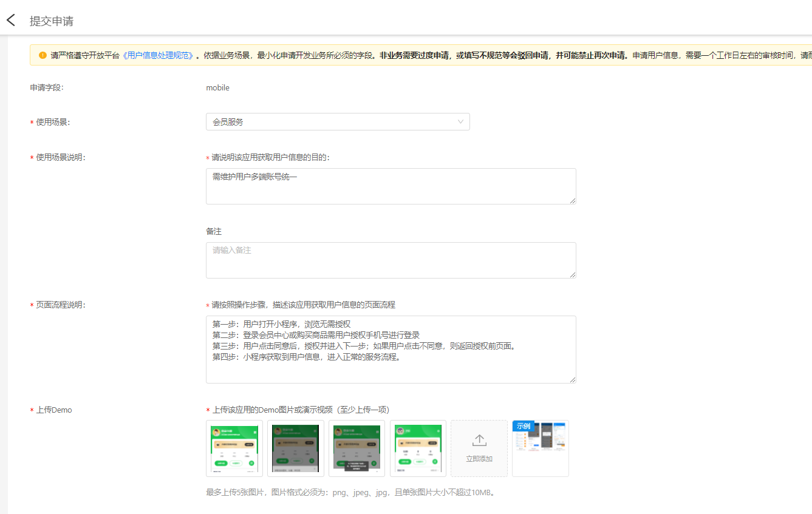The width and height of the screenshot is (812, 514).
Task: Click the orange warning icon in notice bar
Action: click(x=43, y=55)
